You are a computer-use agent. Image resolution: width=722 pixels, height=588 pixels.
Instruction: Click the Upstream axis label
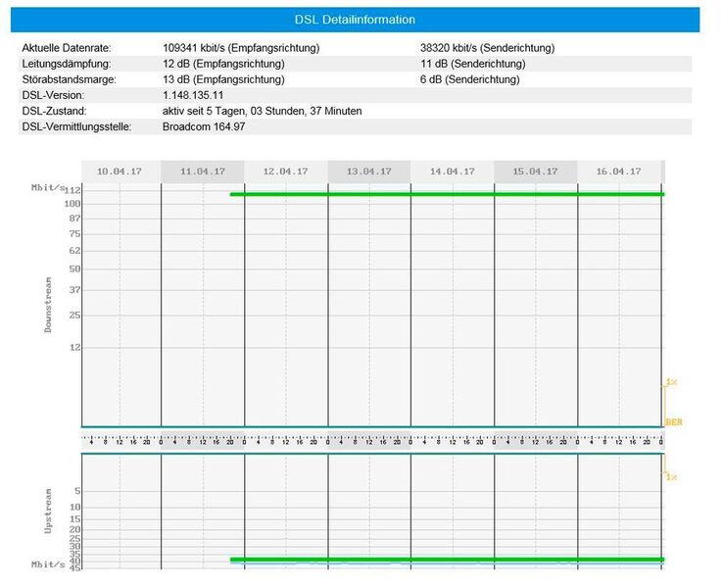pos(48,512)
